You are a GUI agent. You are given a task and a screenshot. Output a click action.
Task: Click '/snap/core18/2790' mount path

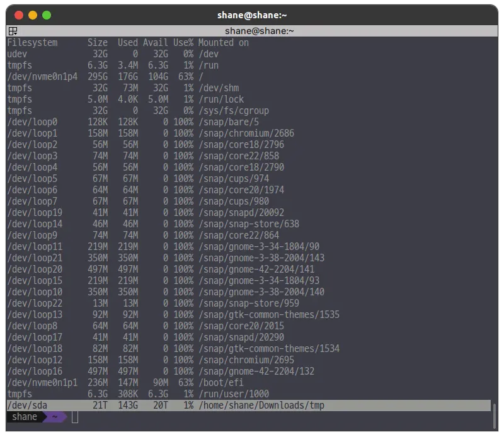click(x=241, y=167)
